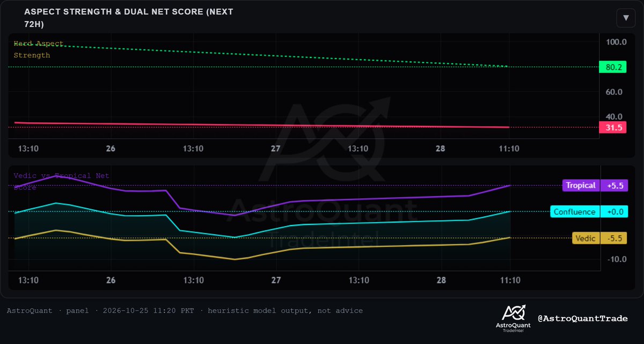Click date label 27 on upper time axis
Image resolution: width=644 pixels, height=344 pixels.
click(276, 148)
